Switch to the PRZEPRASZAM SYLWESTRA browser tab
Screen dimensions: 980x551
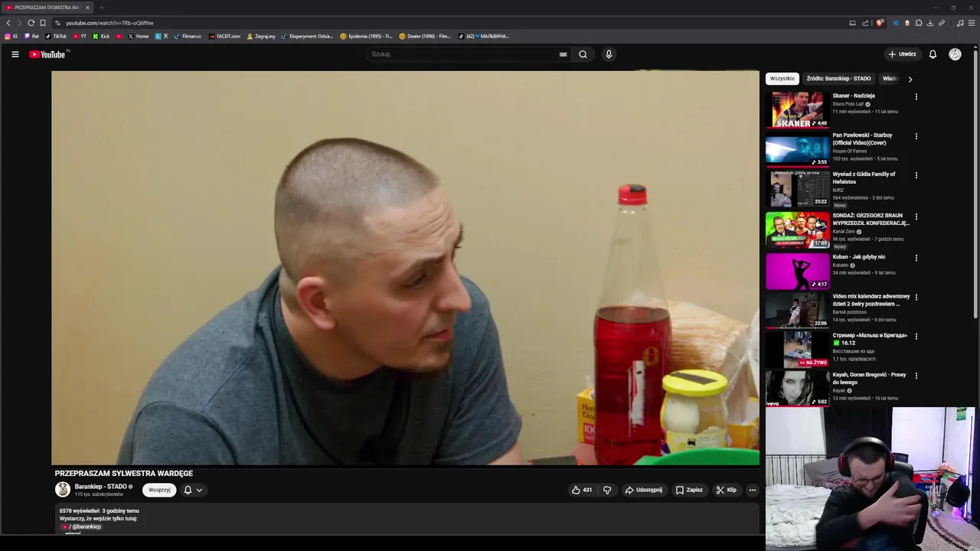point(46,8)
